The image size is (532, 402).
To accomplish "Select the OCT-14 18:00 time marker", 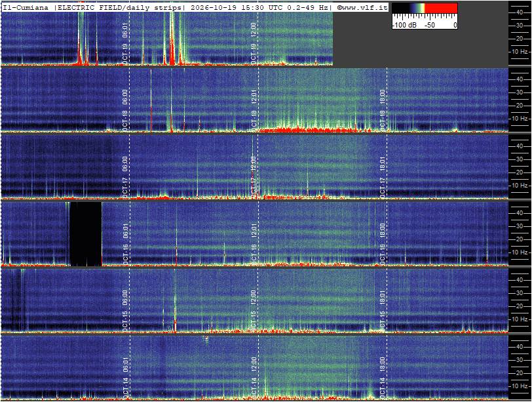I will (383, 378).
